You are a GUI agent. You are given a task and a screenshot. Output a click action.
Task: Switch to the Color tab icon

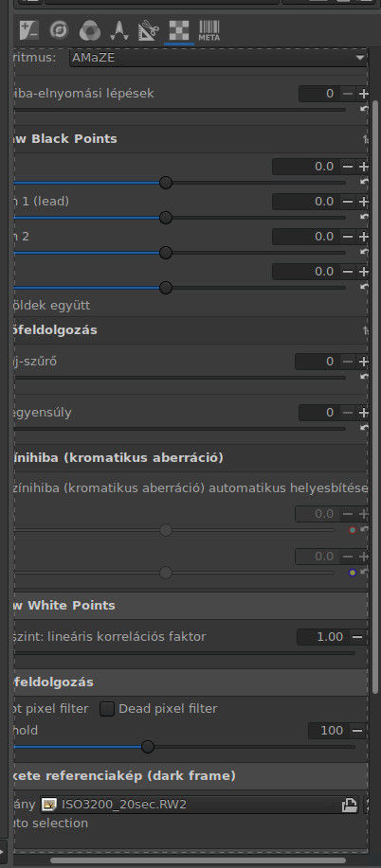pos(89,30)
